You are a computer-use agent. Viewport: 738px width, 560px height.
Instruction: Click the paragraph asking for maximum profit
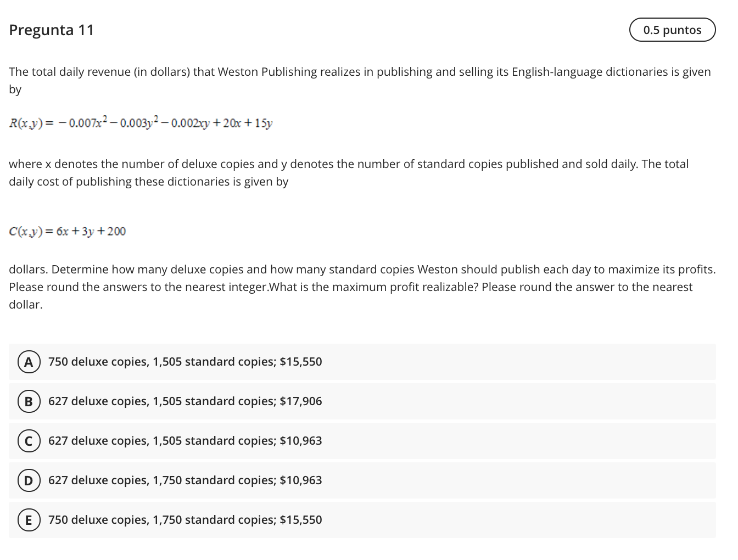[362, 287]
